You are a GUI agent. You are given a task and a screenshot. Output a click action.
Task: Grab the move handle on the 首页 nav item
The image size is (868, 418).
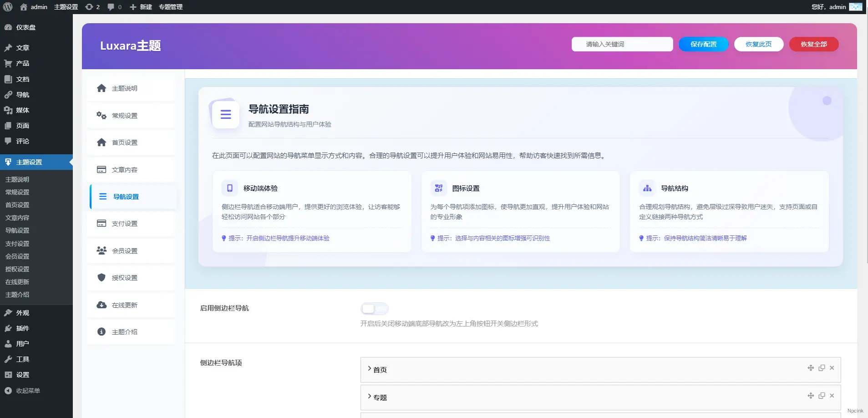pos(812,368)
